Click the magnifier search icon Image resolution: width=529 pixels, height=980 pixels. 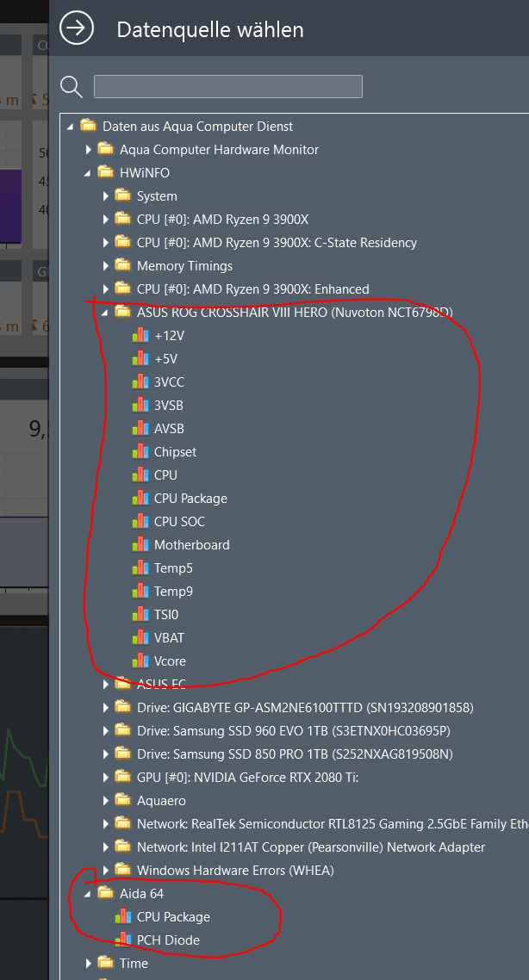(x=72, y=87)
